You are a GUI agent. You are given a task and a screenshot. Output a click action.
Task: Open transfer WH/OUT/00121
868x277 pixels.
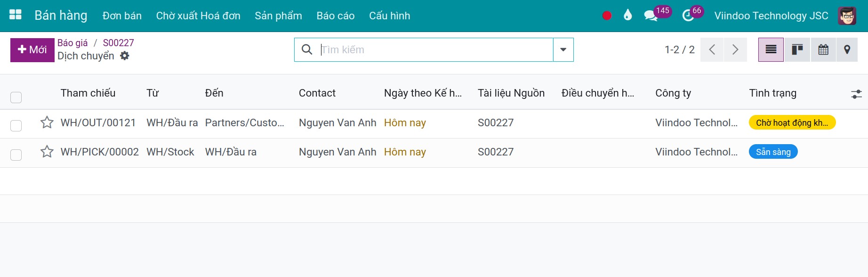pos(98,122)
